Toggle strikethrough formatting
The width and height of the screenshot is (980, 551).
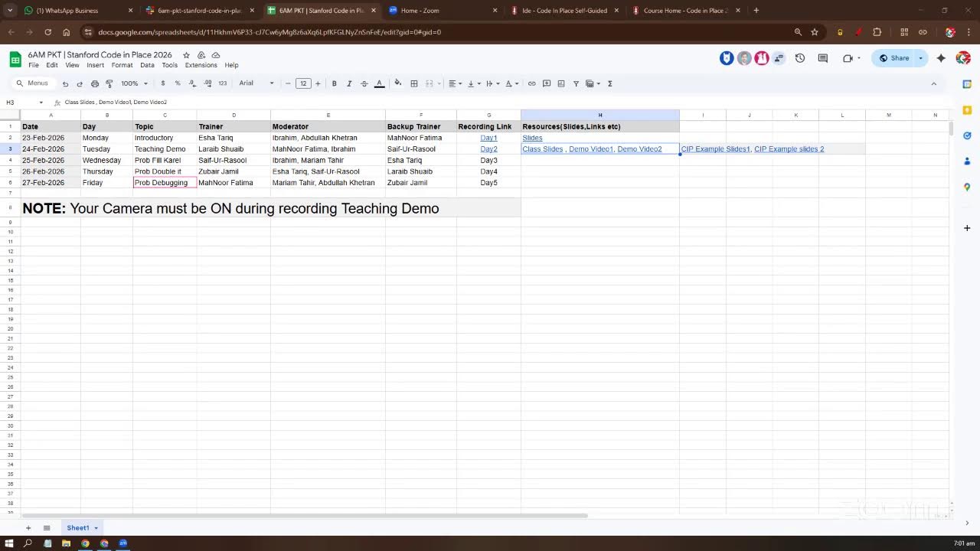[x=364, y=83]
